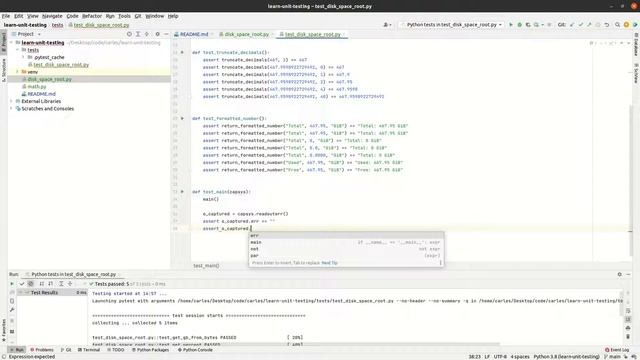
Task: Open the user account icon in the toolbar
Action: [x=386, y=25]
